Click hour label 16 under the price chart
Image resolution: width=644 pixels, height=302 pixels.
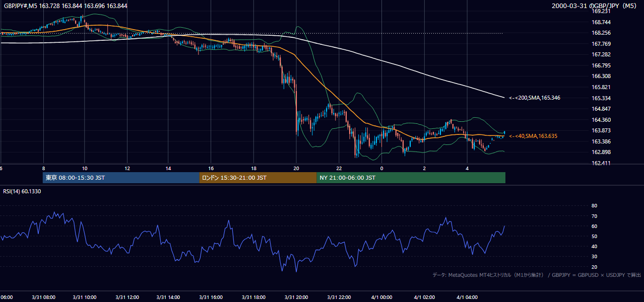(x=211, y=168)
